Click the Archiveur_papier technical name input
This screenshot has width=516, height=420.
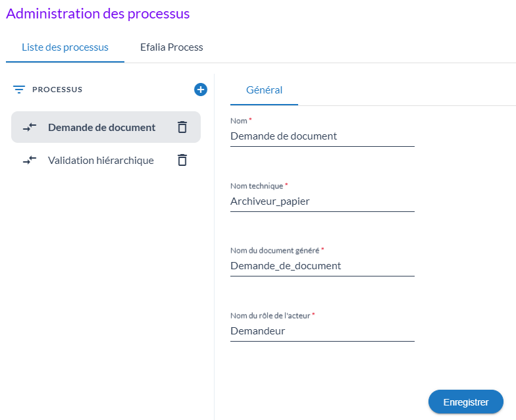coord(322,201)
